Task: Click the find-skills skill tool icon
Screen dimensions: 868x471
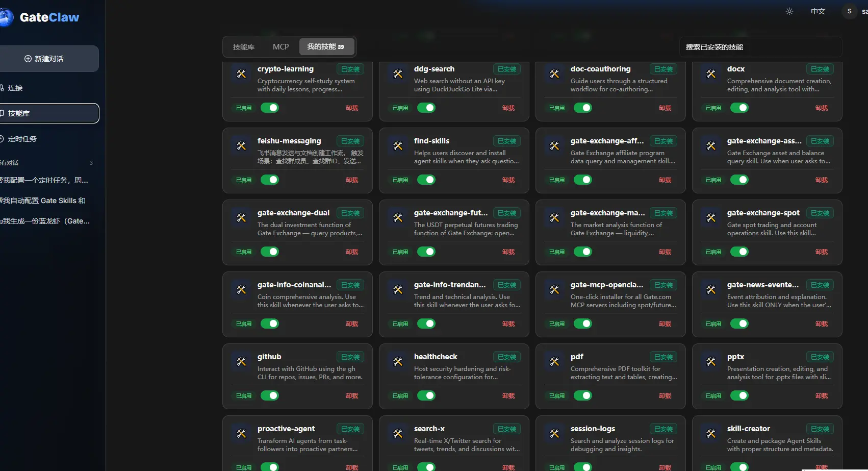Action: [x=398, y=146]
